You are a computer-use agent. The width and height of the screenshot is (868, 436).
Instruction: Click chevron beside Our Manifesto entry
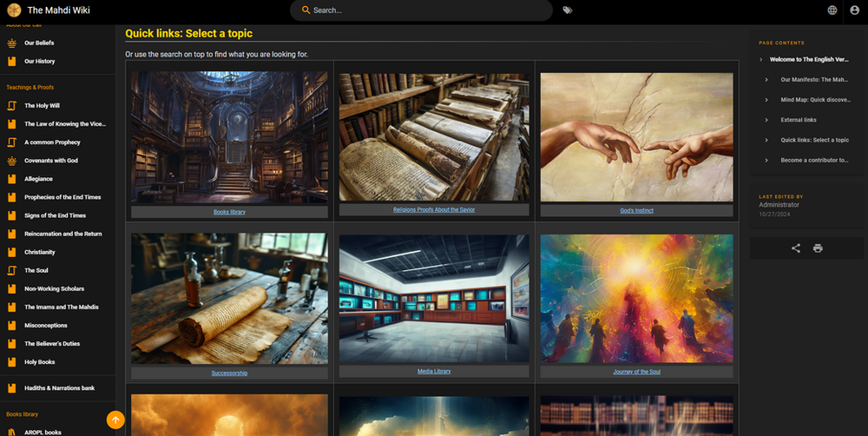click(x=766, y=80)
